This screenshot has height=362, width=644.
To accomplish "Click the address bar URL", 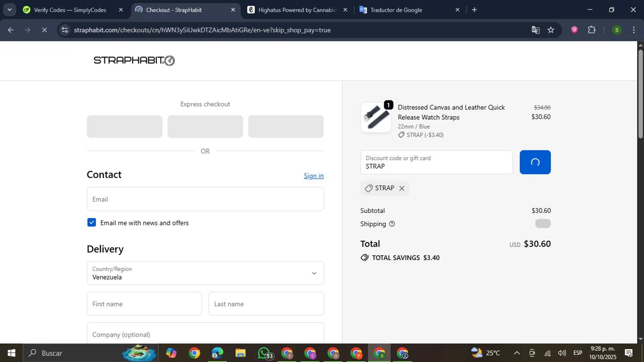I will click(x=202, y=30).
